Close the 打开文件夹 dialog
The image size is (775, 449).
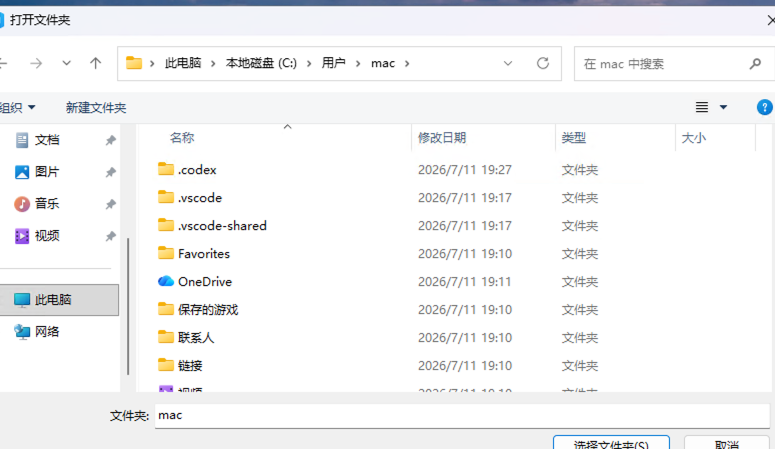[x=771, y=20]
